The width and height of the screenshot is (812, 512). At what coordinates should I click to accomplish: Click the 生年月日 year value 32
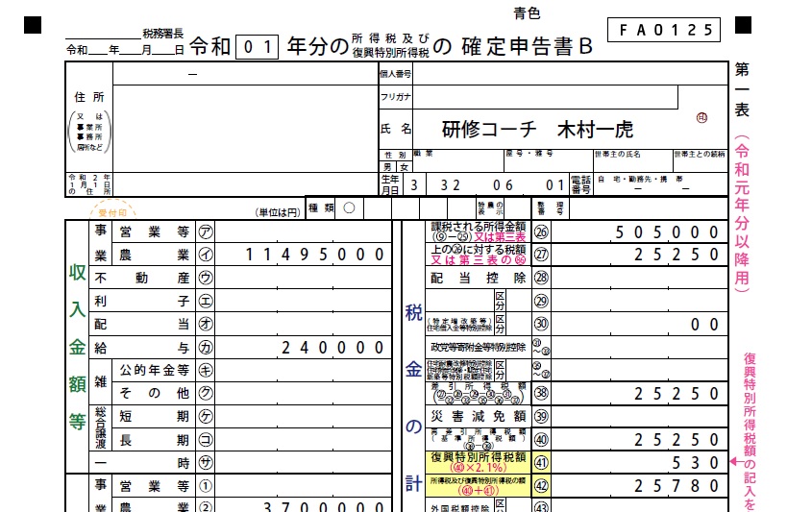pyautogui.click(x=450, y=185)
